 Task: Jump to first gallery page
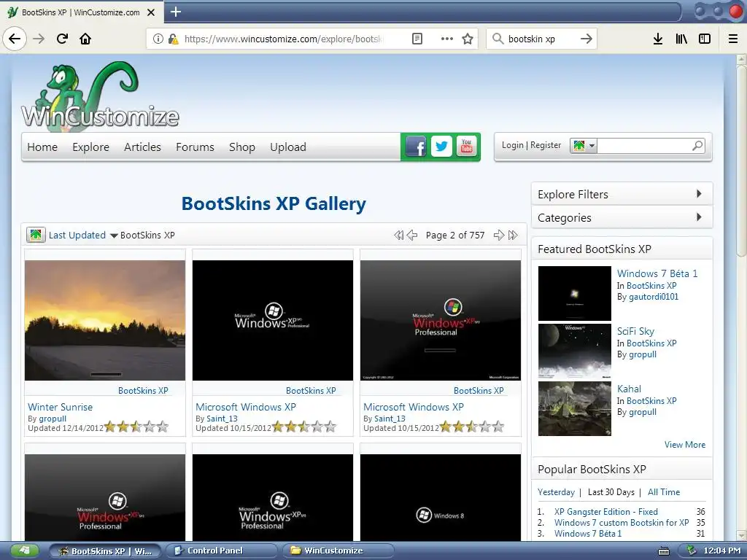pyautogui.click(x=399, y=235)
